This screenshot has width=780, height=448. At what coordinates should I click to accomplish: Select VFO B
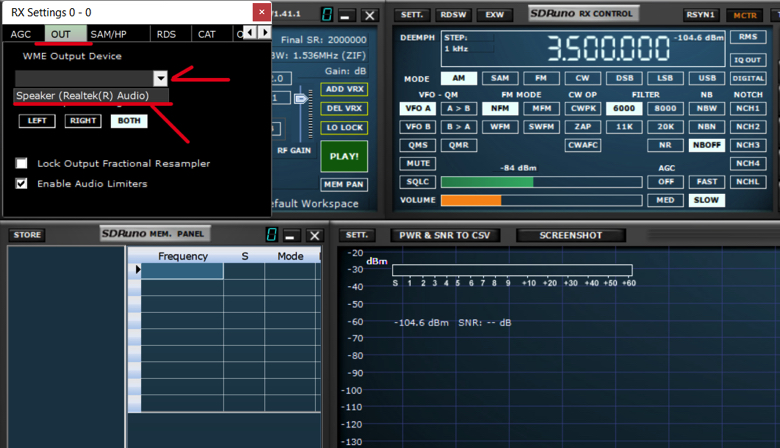418,127
